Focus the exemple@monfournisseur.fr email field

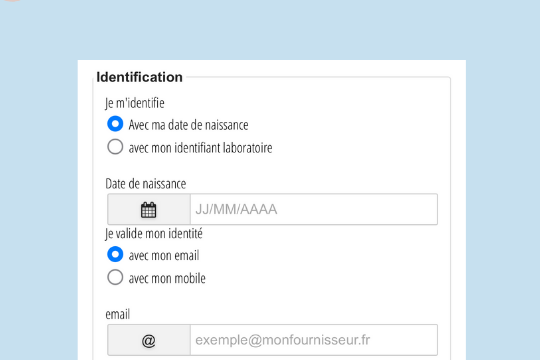click(x=314, y=340)
